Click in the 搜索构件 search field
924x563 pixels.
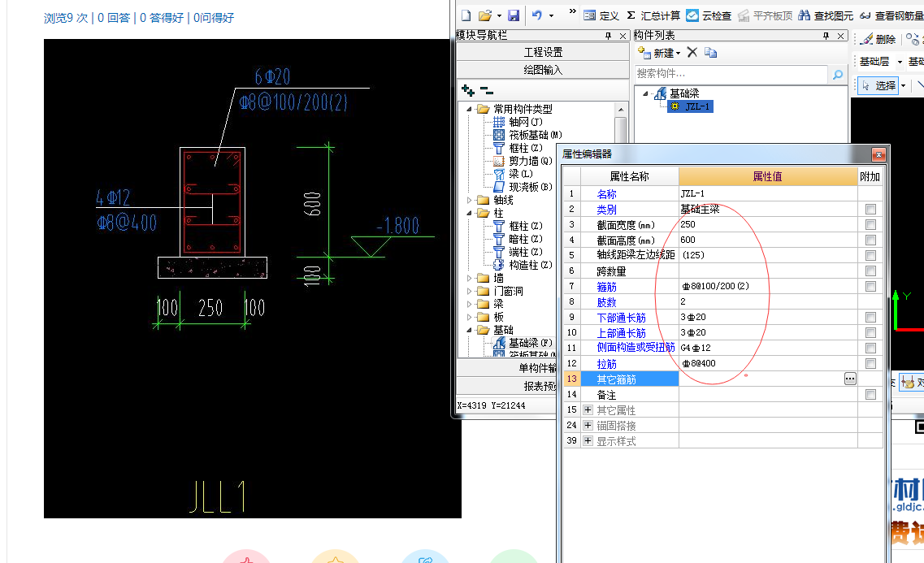tap(731, 74)
